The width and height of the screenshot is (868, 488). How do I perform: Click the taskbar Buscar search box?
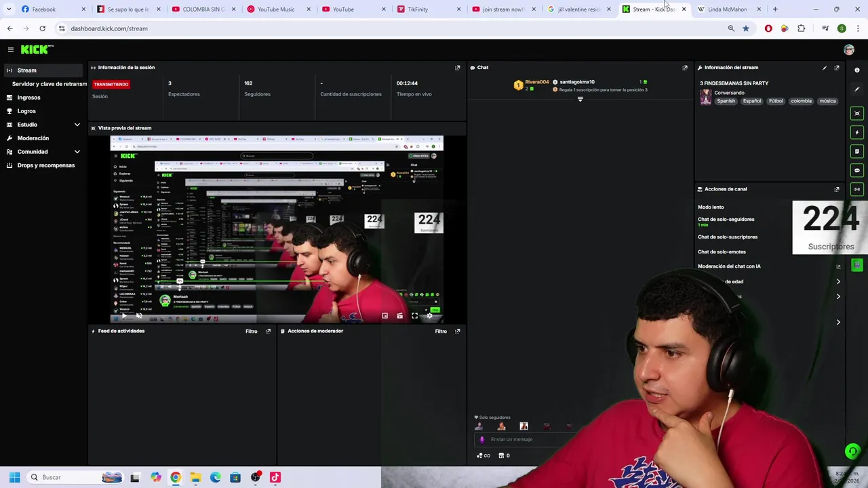[x=75, y=477]
